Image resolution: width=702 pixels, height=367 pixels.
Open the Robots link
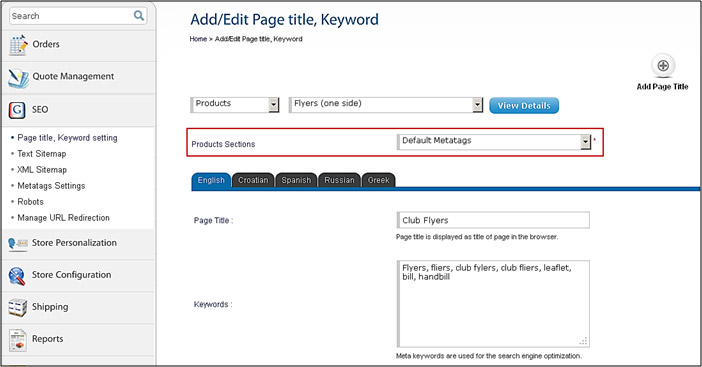[x=30, y=202]
